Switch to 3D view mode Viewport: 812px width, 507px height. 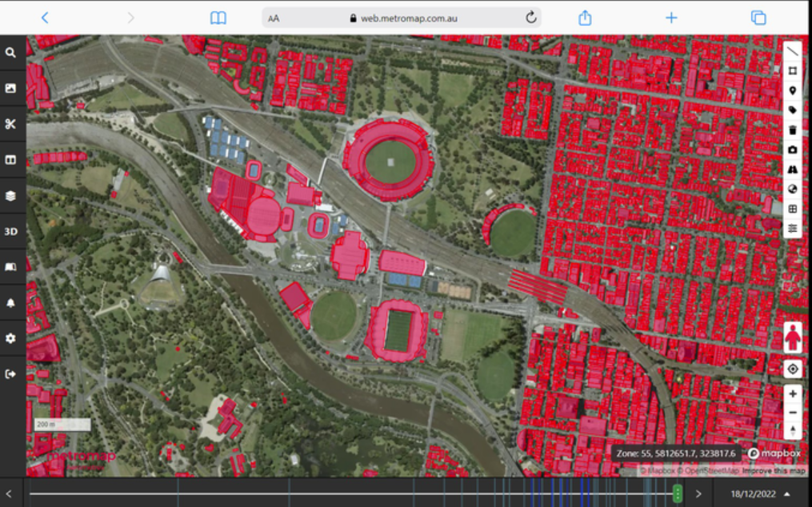click(x=10, y=231)
